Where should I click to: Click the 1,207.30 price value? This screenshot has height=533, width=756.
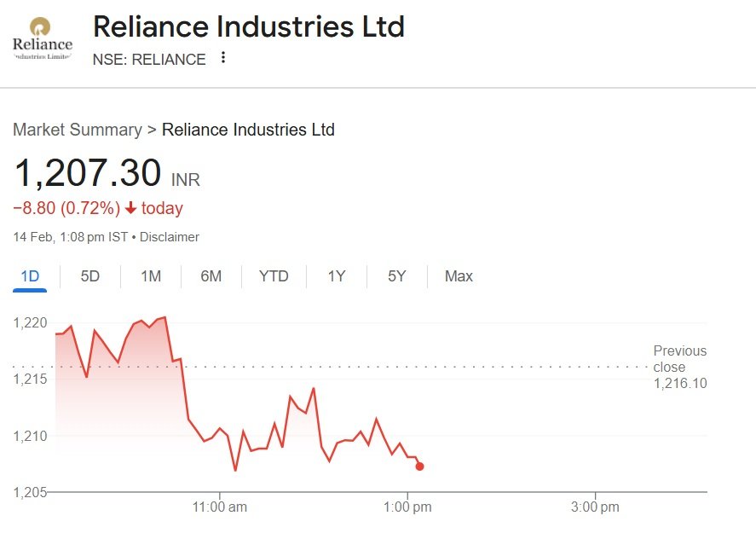[x=88, y=173]
